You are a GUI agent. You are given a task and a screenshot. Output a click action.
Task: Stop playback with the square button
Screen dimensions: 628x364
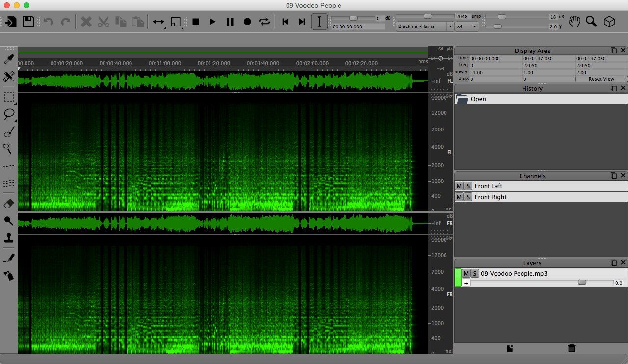196,22
